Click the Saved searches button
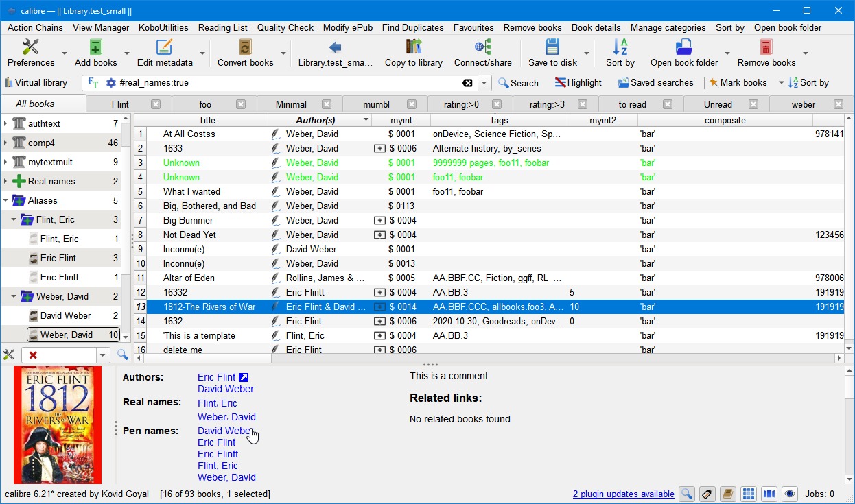 click(655, 83)
